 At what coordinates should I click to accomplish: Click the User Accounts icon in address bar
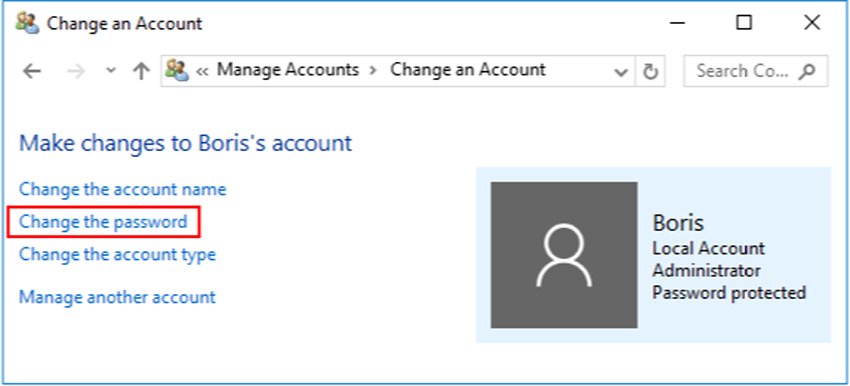click(177, 70)
